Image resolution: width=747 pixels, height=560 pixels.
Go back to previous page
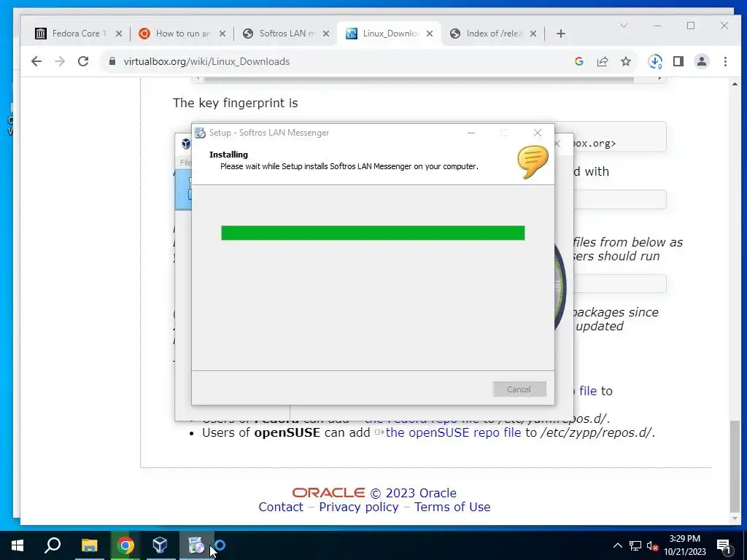tap(36, 61)
